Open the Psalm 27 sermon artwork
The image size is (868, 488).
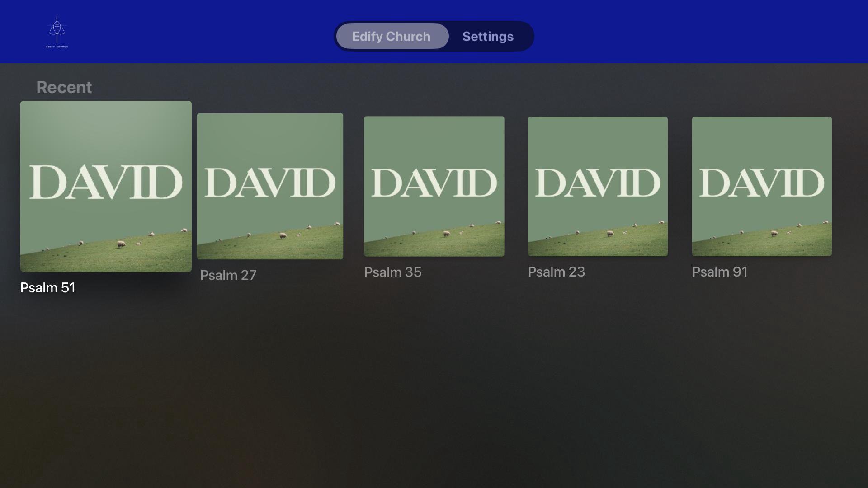(x=270, y=186)
